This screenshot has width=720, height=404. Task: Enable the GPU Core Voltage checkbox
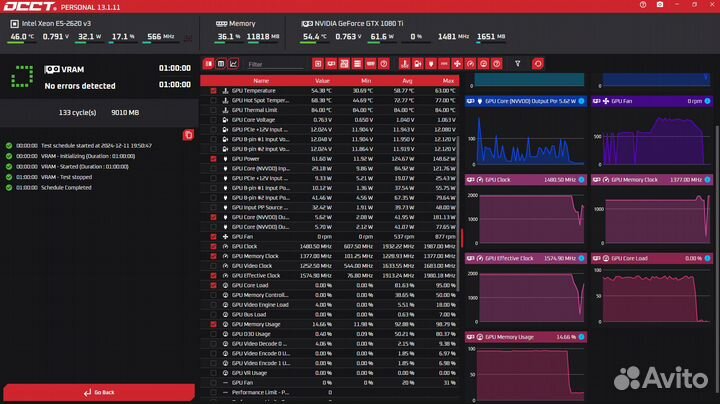[x=213, y=119]
